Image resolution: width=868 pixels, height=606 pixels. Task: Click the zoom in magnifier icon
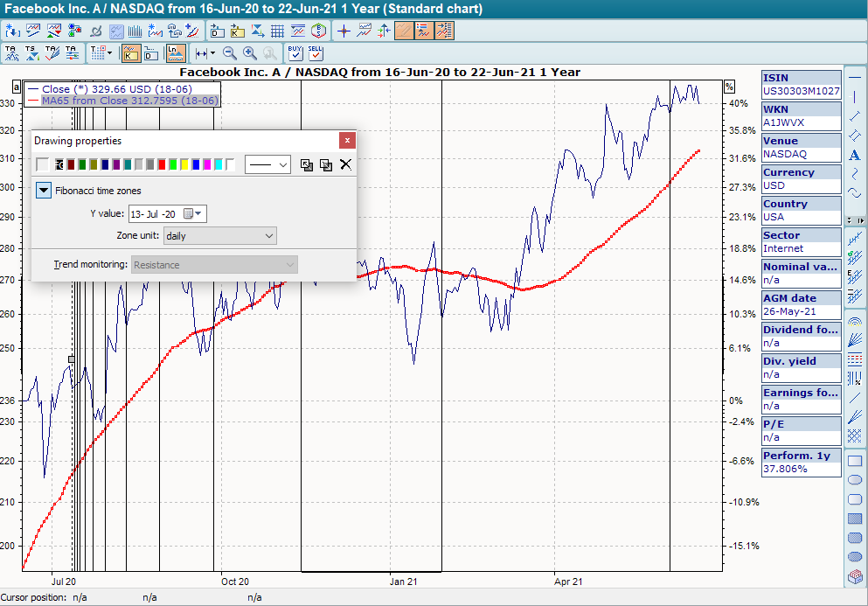tap(250, 53)
